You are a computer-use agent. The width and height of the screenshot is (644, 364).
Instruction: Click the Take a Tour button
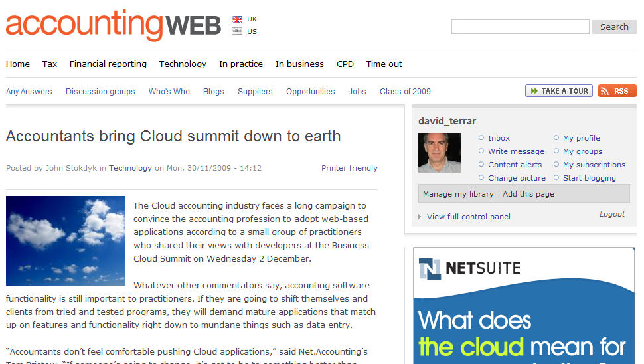coord(559,91)
